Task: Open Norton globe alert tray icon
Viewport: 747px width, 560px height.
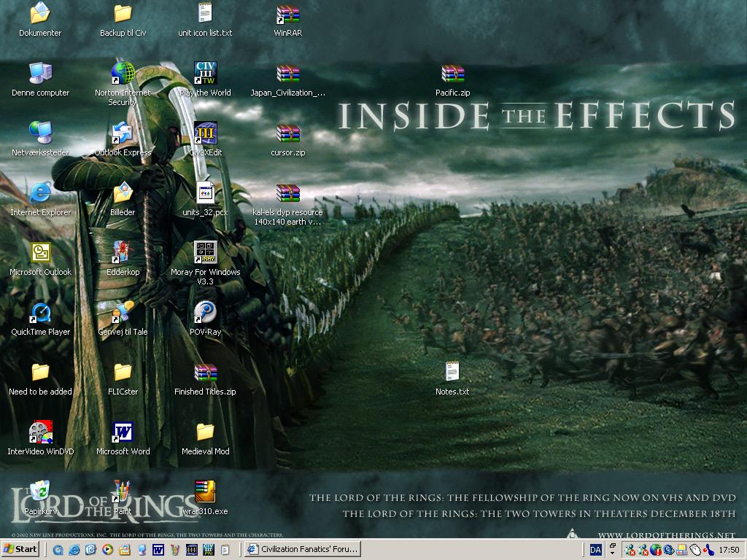Action: (656, 550)
